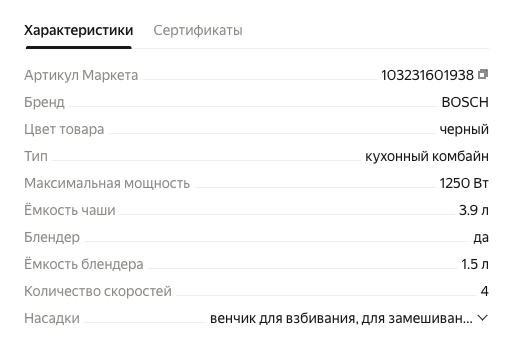Switch to the Сертификаты tab

coord(198,30)
